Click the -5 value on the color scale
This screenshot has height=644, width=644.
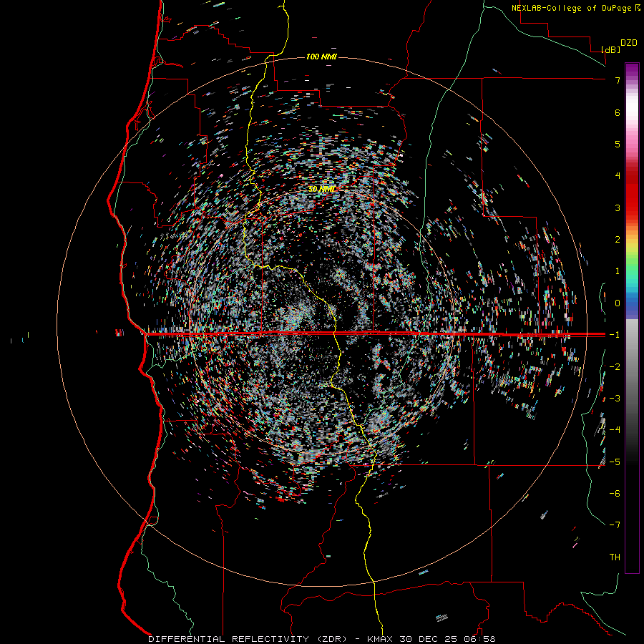[615, 462]
